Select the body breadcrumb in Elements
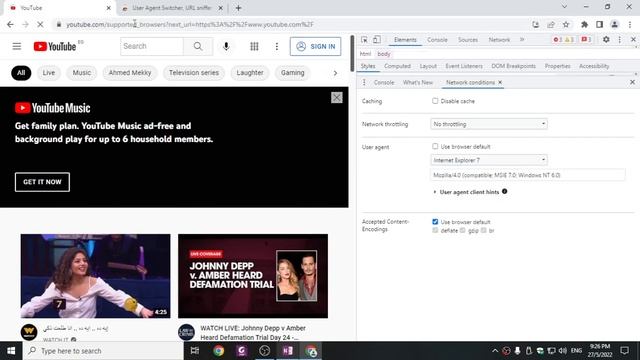This screenshot has height=360, width=640. point(384,54)
